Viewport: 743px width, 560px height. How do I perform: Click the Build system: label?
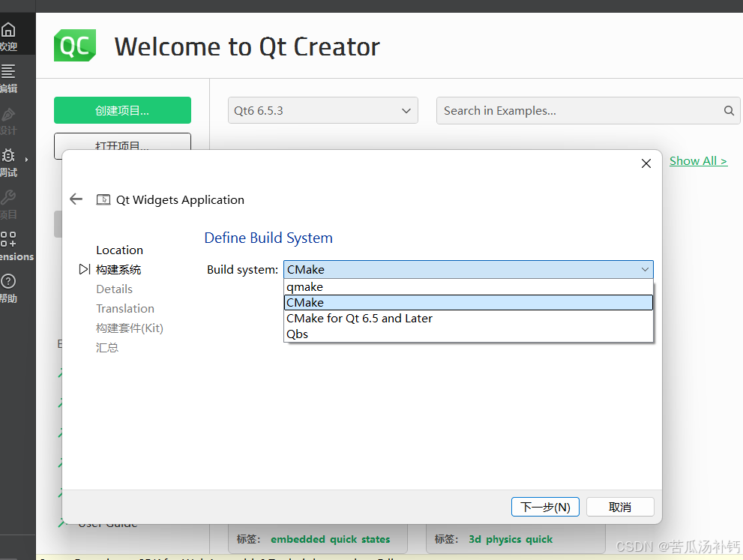243,270
